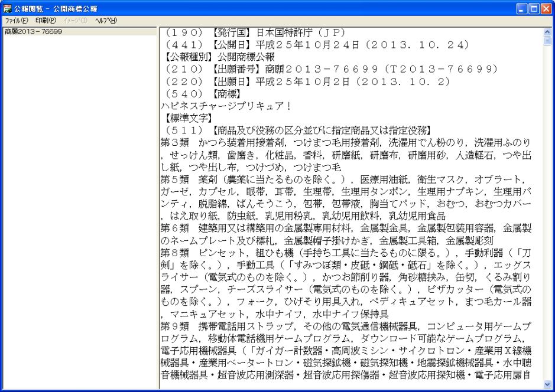
Task: Open the ファイル(F) menu
Action: (17, 21)
